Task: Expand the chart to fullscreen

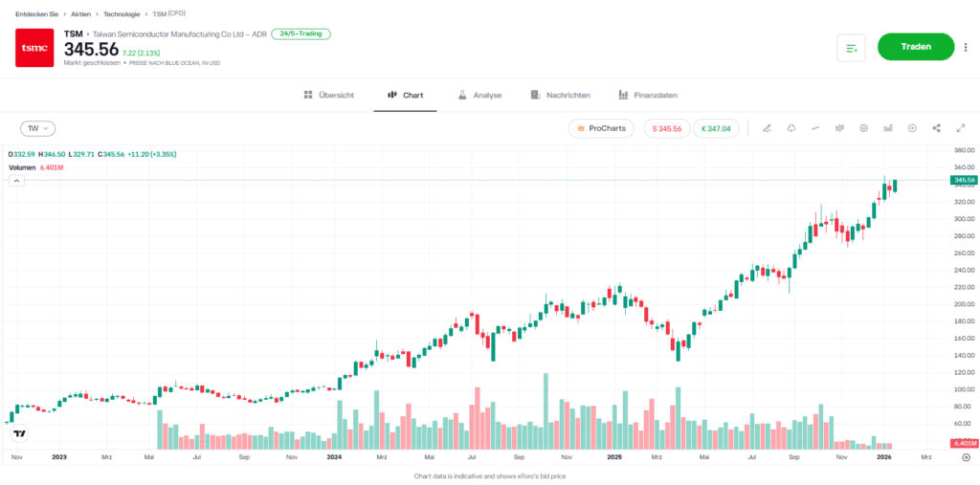Action: click(x=960, y=128)
